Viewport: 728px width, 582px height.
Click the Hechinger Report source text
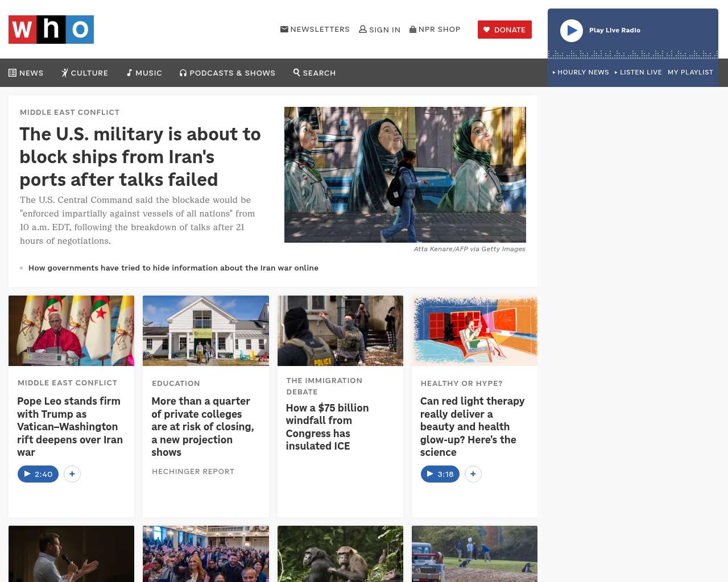[x=193, y=471]
